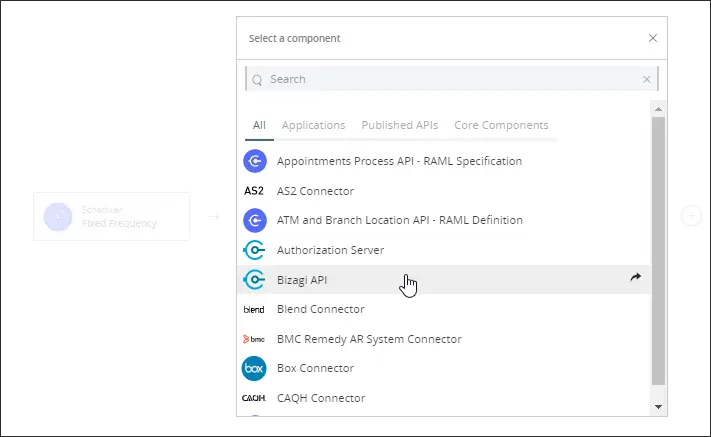
Task: Click the Appointments Process API icon
Action: [x=255, y=161]
